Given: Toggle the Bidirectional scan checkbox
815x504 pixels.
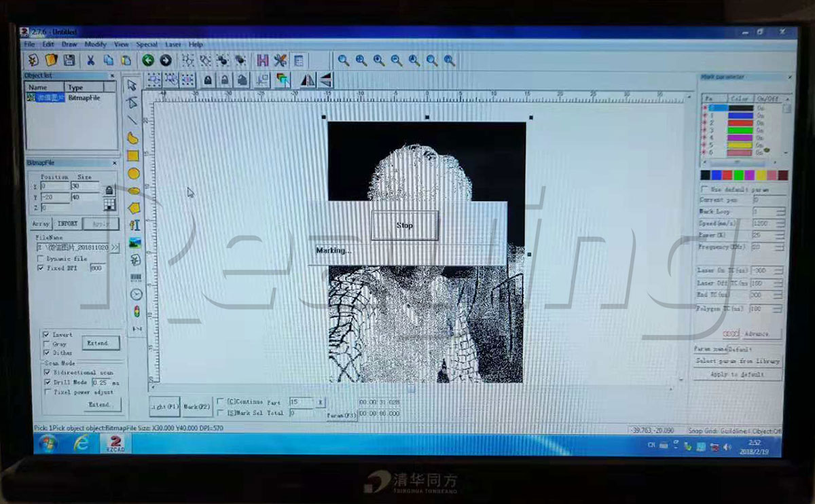Looking at the screenshot, I should point(46,372).
